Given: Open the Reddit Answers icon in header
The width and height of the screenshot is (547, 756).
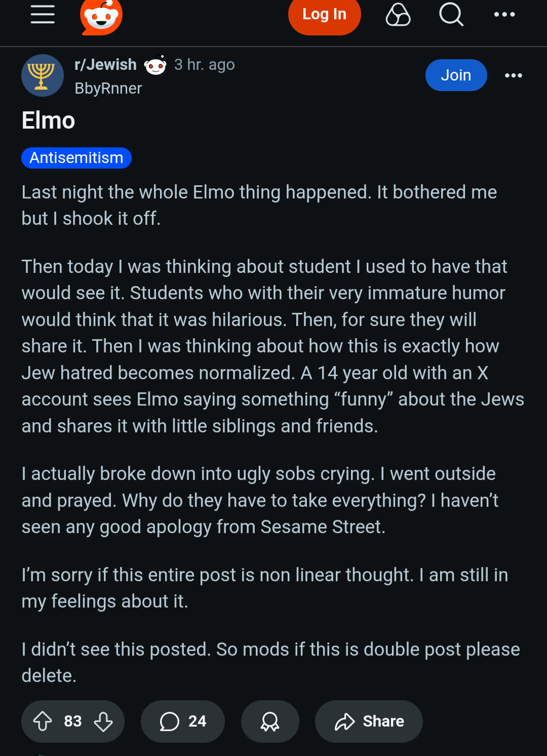Looking at the screenshot, I should pyautogui.click(x=398, y=14).
